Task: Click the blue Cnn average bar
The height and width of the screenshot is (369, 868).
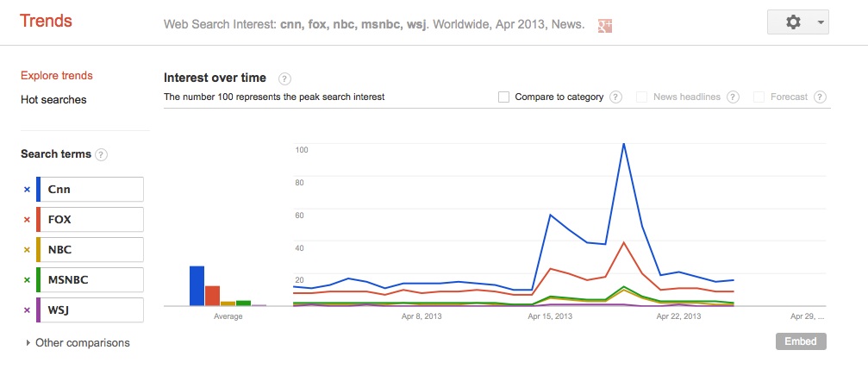Action: tap(197, 286)
